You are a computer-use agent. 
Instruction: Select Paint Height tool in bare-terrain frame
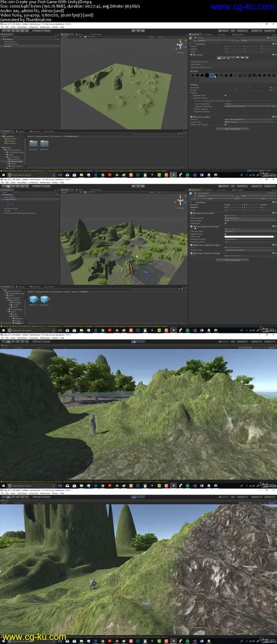223,58
